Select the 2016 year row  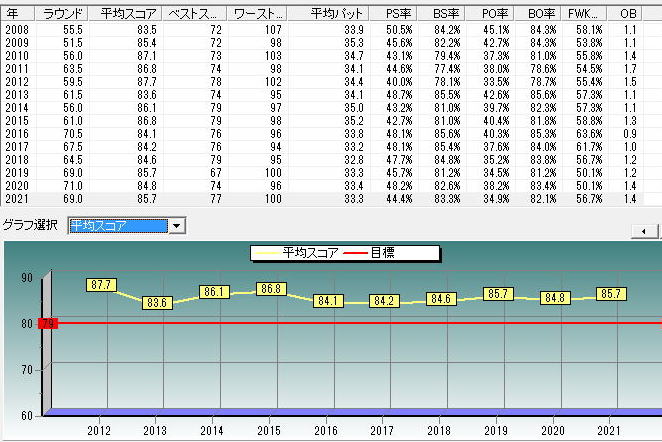coord(321,134)
